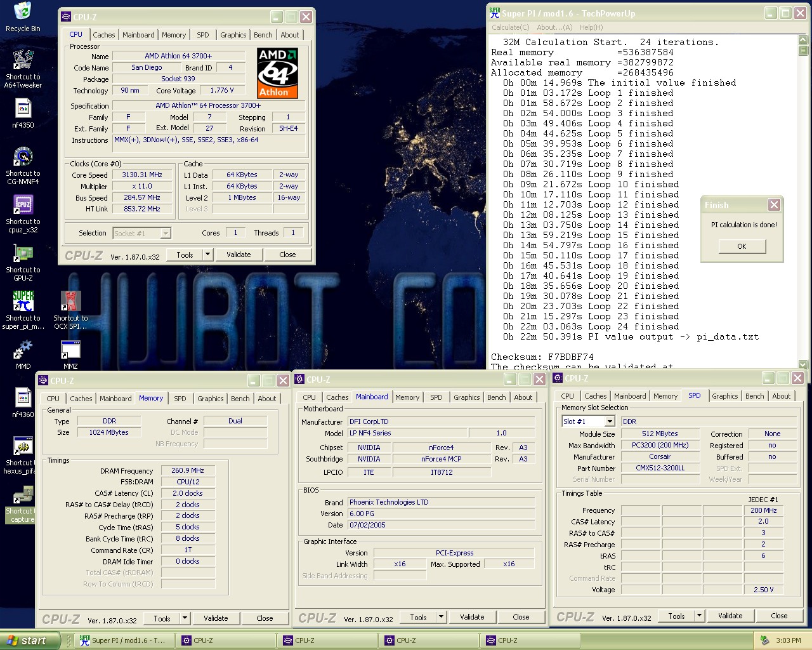This screenshot has height=650, width=812.
Task: Open the Calculate menu in Super PI
Action: click(x=510, y=27)
